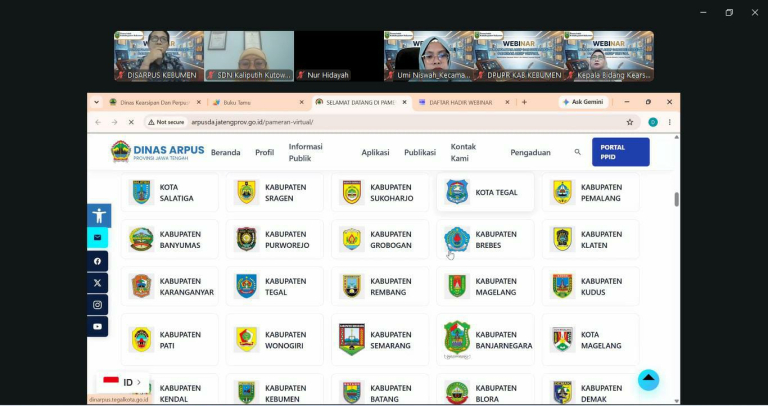Switch to the Buku Tamu tab
The height and width of the screenshot is (406, 768).
pos(258,102)
